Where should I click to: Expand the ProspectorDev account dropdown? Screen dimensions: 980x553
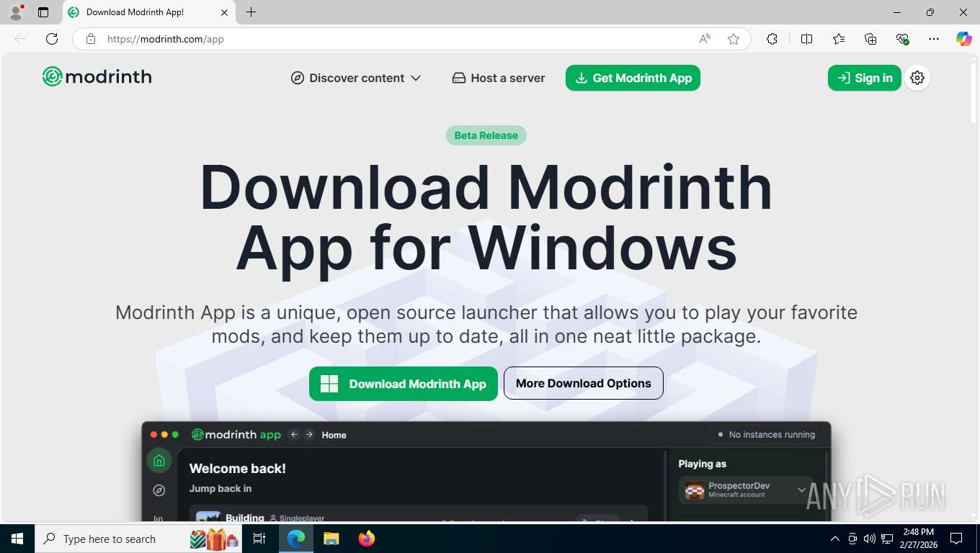746,490
